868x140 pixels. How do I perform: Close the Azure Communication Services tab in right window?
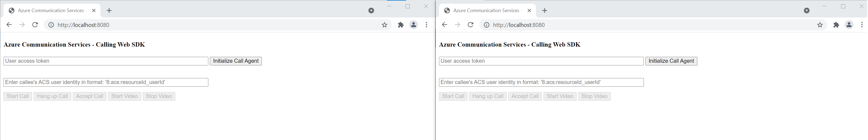529,10
